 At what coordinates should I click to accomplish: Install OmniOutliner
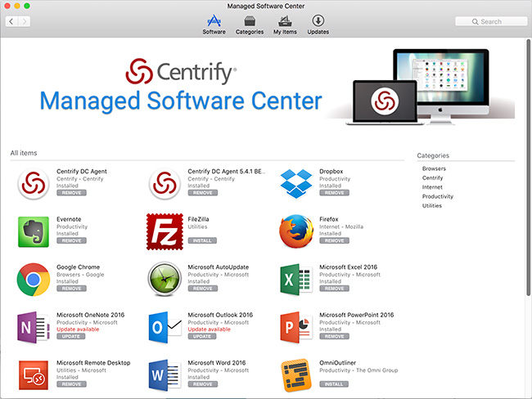coord(334,384)
